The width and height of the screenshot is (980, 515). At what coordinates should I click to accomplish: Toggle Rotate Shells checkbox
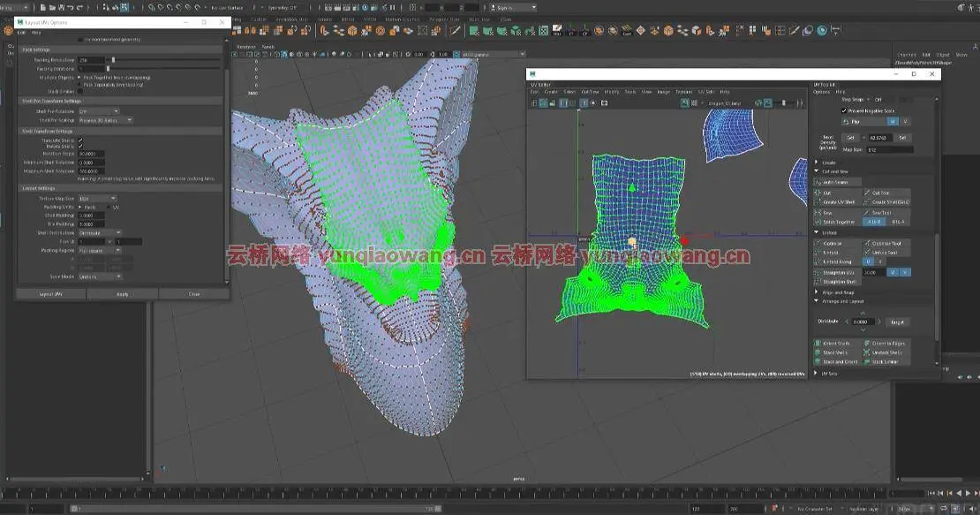(x=80, y=147)
